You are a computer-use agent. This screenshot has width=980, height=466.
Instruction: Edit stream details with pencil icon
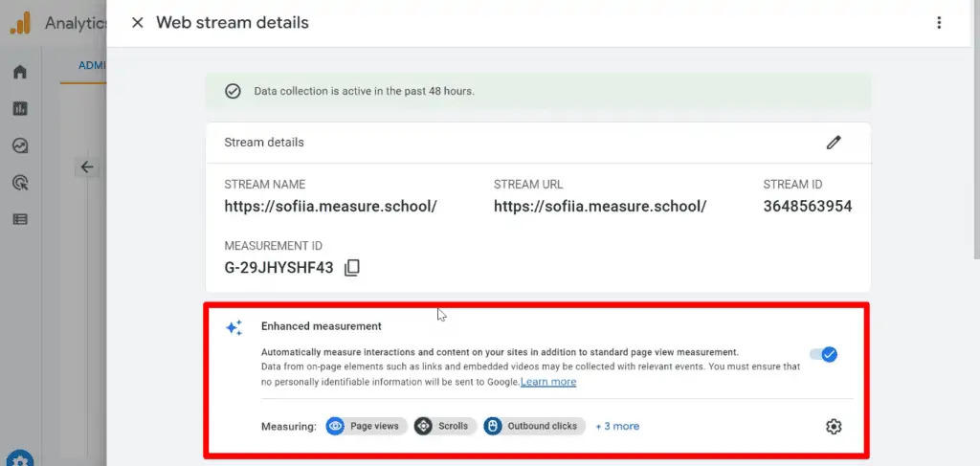[834, 143]
